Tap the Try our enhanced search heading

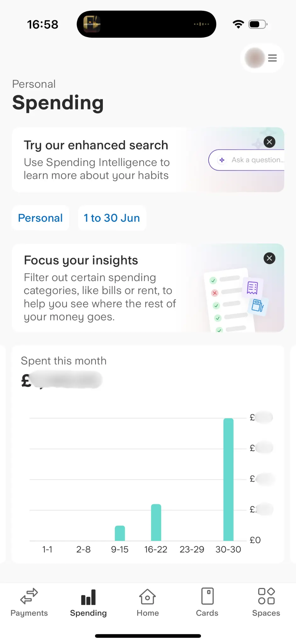coord(96,145)
